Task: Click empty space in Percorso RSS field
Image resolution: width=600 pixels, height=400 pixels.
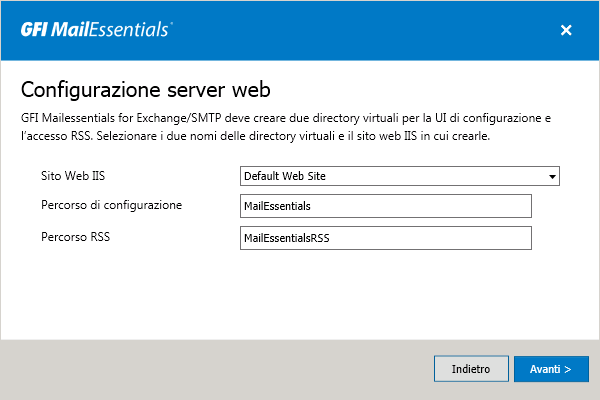Action: click(429, 238)
